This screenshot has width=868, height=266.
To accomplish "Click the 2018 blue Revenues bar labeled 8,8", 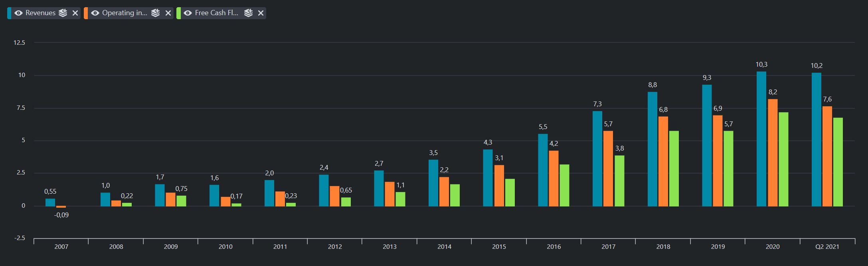I will tap(652, 149).
